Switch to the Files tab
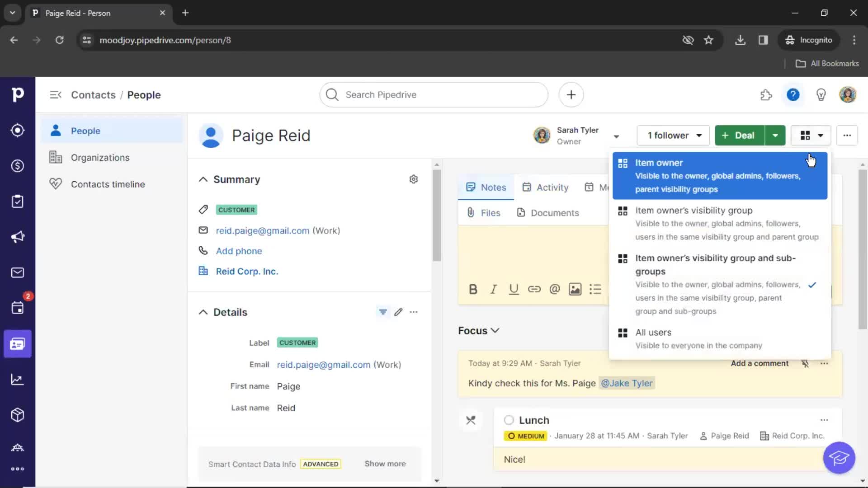Image resolution: width=868 pixels, height=488 pixels. tap(490, 212)
